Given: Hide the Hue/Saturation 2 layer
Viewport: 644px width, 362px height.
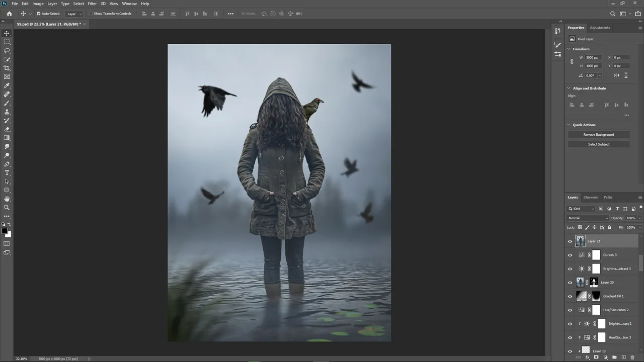Looking at the screenshot, I should coord(570,310).
